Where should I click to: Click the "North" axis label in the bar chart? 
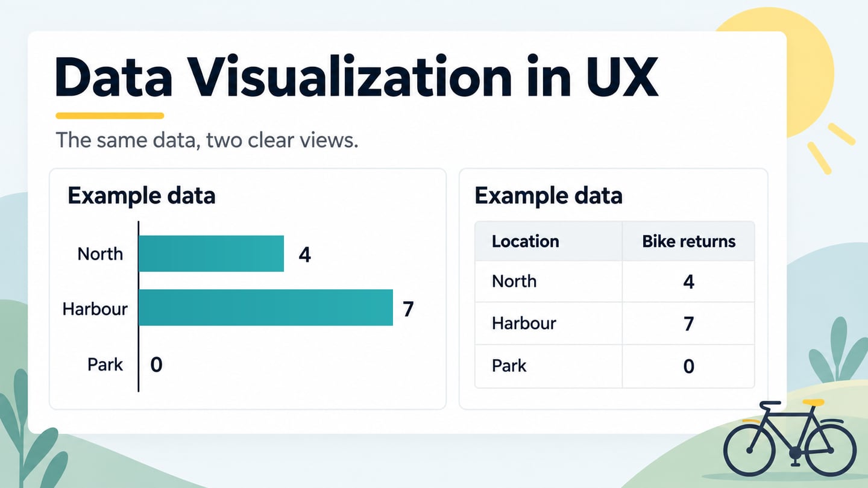coord(100,254)
